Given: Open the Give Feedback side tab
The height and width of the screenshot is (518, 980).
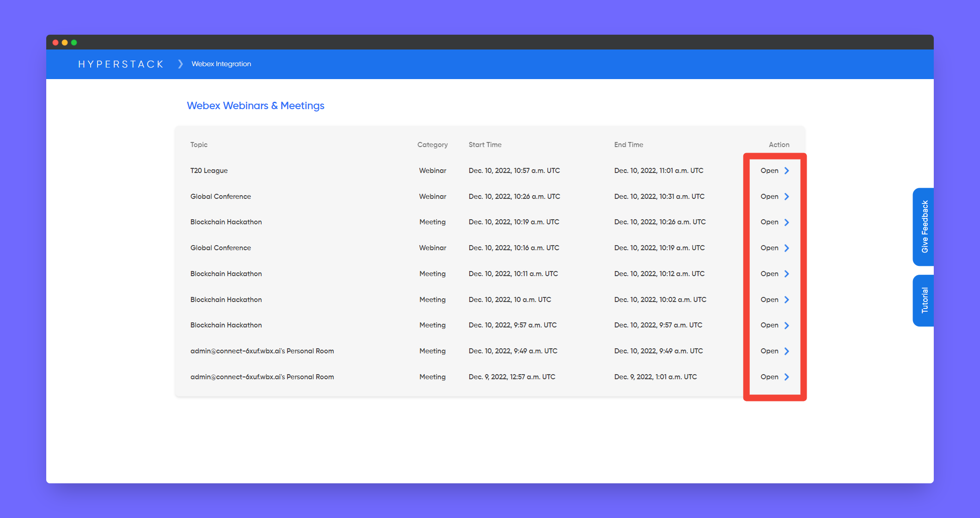Looking at the screenshot, I should pos(924,227).
